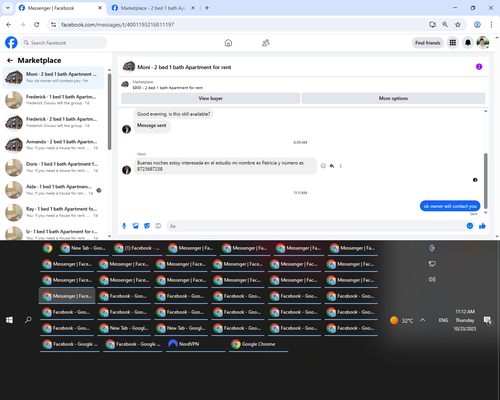Open the ENG language indicator
Screen dimensions: 500x400
click(443, 320)
